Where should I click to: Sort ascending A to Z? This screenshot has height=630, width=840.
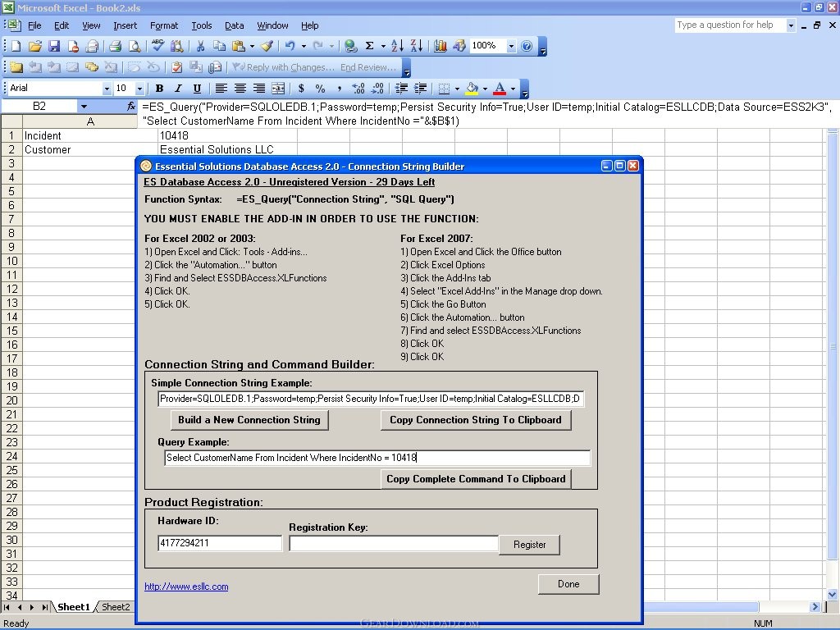tap(397, 47)
